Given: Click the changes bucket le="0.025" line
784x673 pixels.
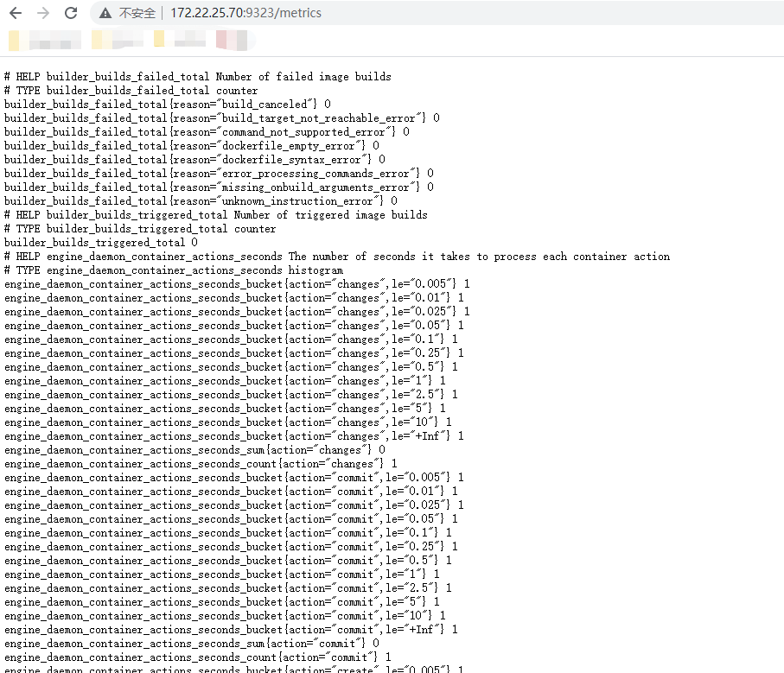Looking at the screenshot, I should click(237, 312).
